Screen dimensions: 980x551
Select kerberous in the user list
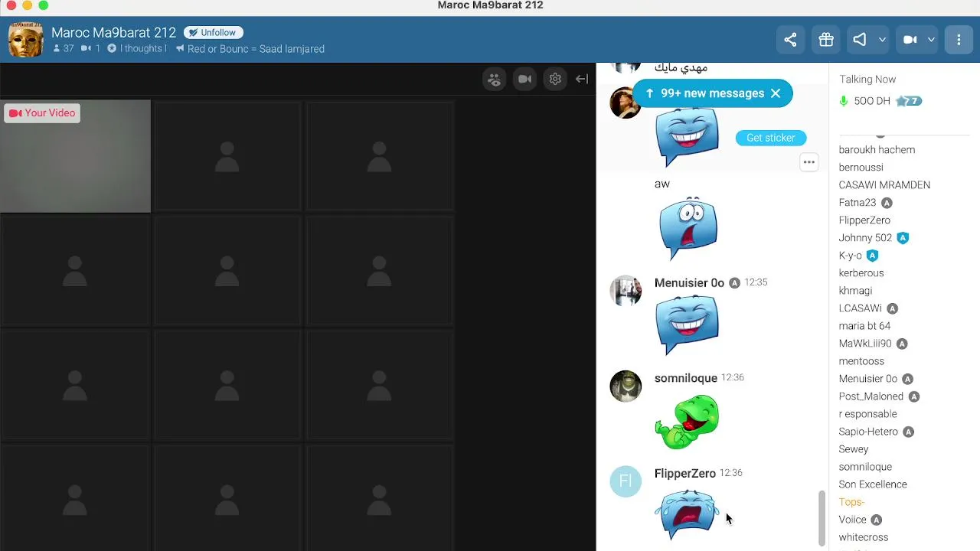(x=861, y=273)
